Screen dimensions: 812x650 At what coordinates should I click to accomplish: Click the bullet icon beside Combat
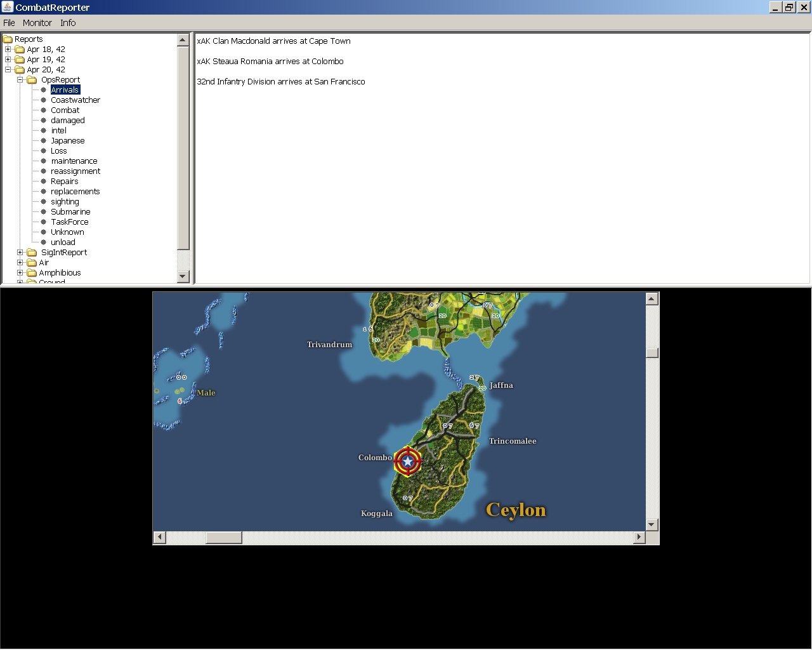coord(44,110)
